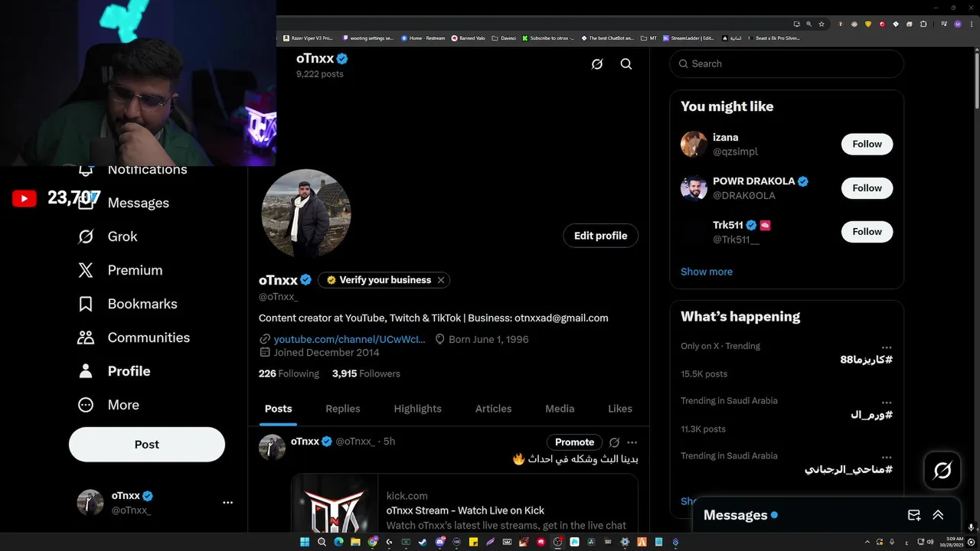Open taskbar search magnifier

322,542
